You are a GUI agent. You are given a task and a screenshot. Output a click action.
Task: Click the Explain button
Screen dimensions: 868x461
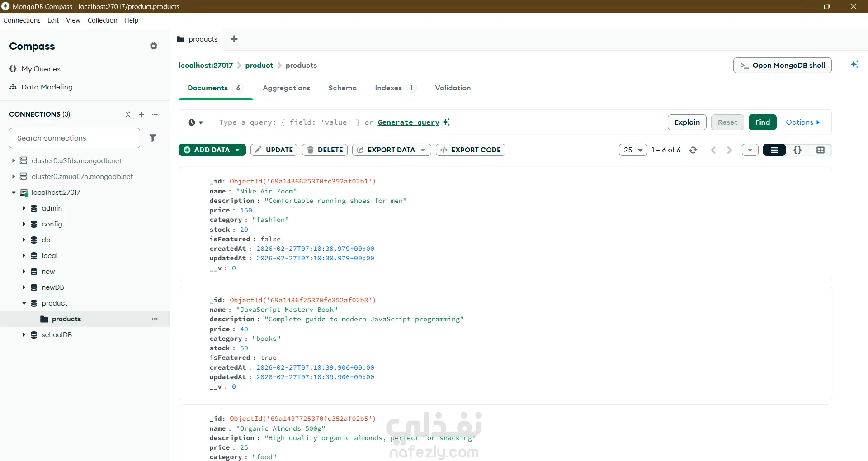pyautogui.click(x=687, y=122)
